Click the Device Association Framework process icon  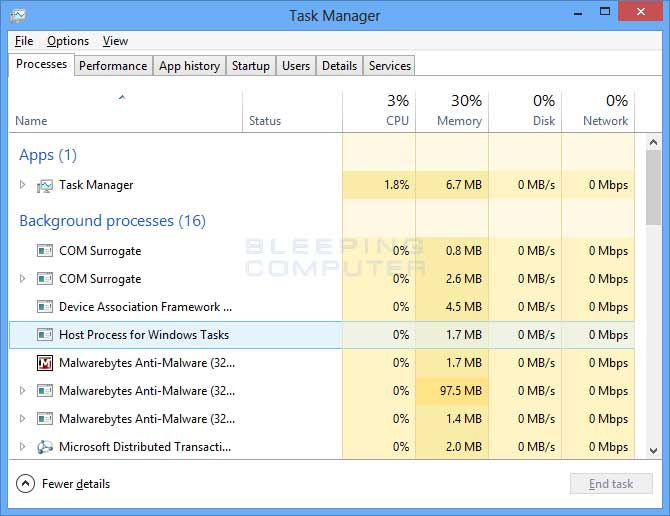tap(45, 307)
